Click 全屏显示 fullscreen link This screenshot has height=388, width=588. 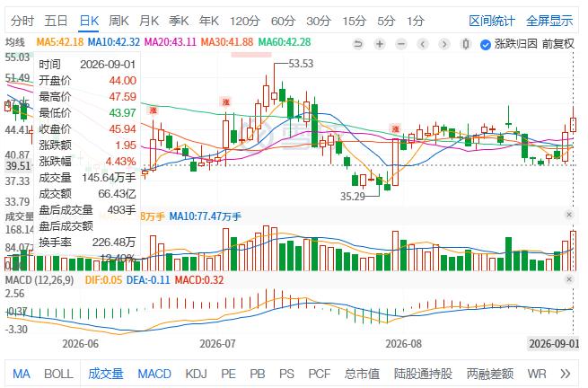pyautogui.click(x=549, y=21)
